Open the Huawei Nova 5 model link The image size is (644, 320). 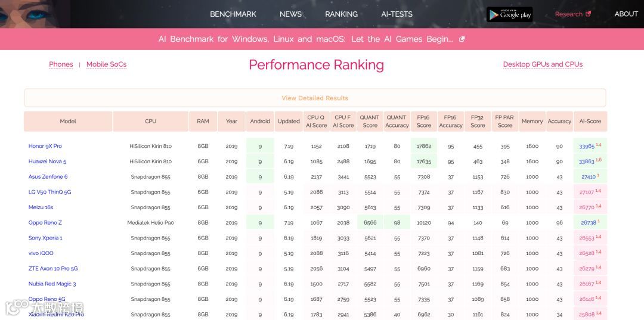click(x=47, y=161)
